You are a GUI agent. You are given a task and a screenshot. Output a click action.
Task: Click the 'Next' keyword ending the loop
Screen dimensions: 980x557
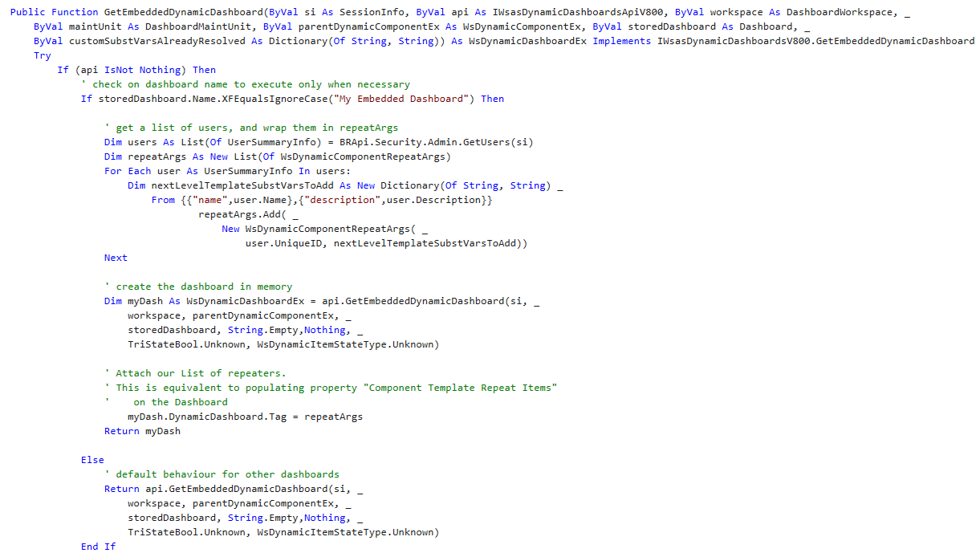116,258
